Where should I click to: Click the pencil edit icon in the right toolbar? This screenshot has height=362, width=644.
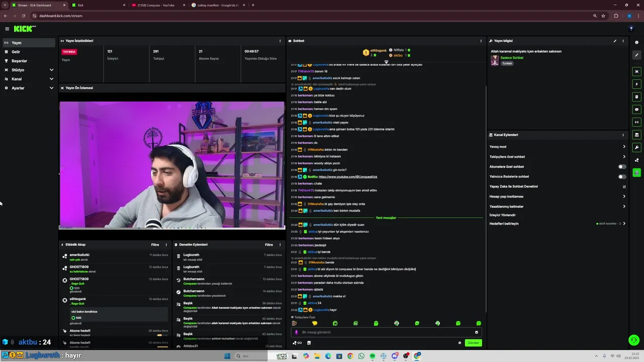coord(636,55)
